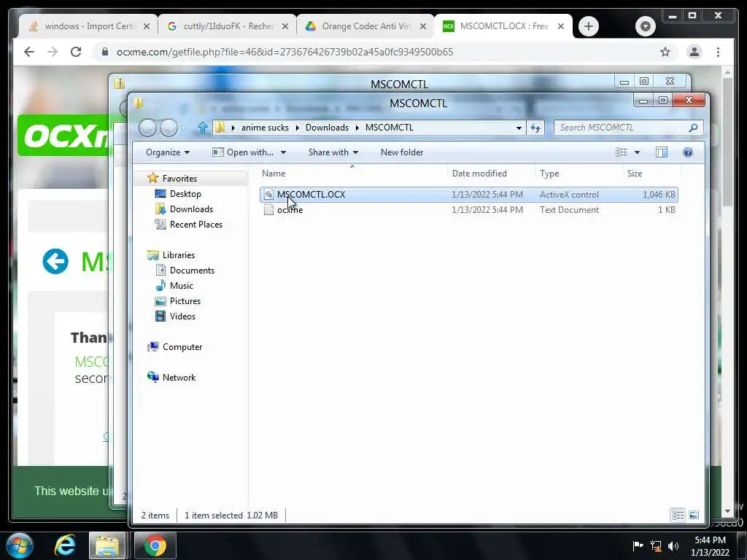Screen dimensions: 747x560
Task: Open Recent Places
Action: point(196,225)
